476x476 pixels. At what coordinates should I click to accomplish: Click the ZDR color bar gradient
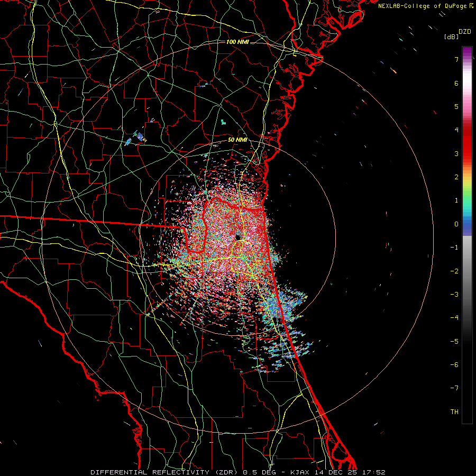467,235
